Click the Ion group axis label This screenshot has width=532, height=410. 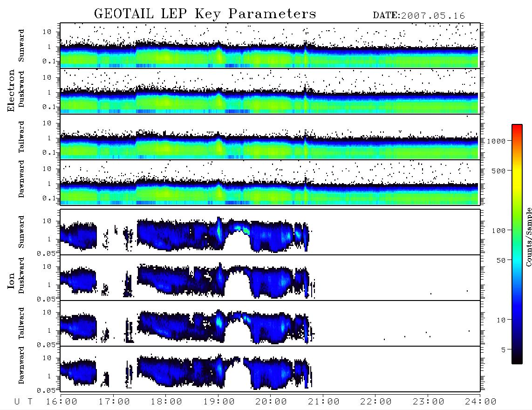click(11, 281)
